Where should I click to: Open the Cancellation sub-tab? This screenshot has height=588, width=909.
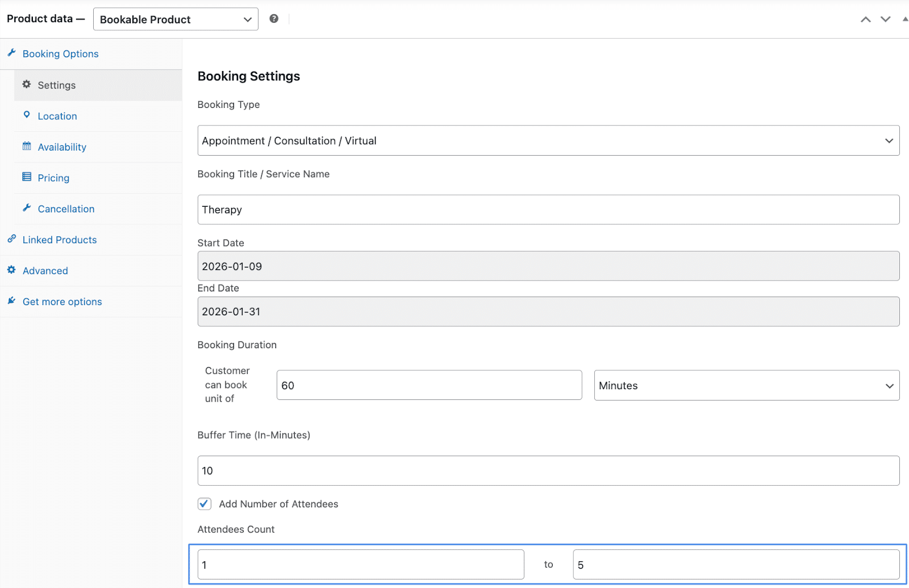tap(98, 209)
